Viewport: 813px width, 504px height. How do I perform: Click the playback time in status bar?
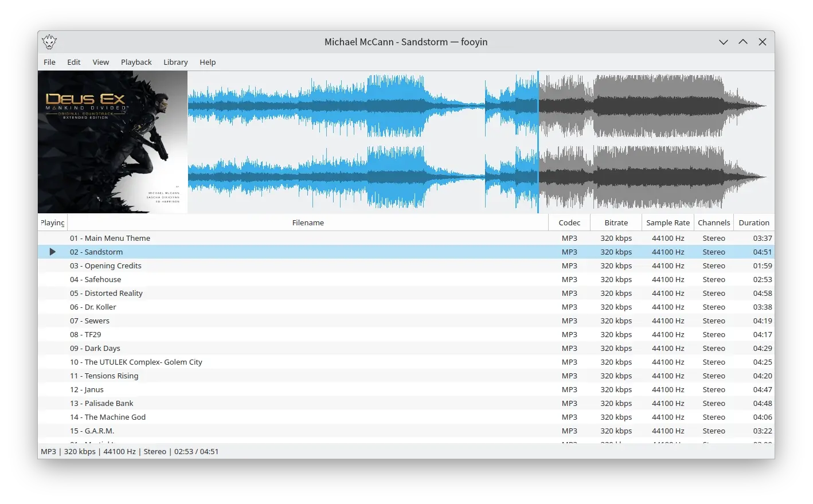point(196,451)
